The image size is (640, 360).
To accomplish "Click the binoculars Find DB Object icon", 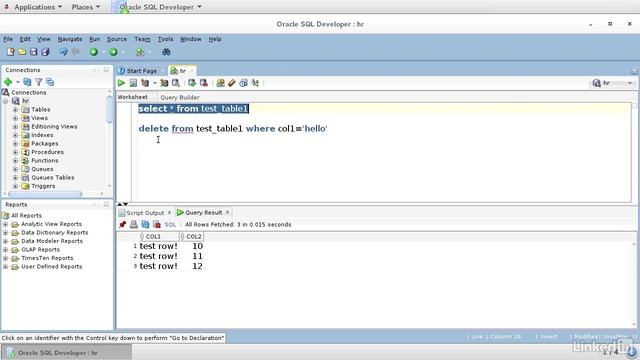I will 166,52.
